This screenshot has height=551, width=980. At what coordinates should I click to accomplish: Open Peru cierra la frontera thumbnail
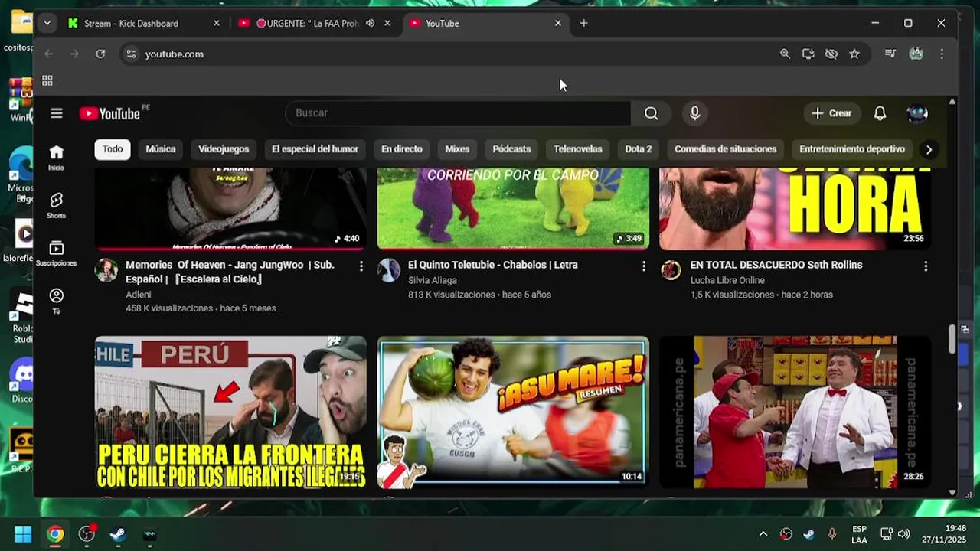pos(230,412)
